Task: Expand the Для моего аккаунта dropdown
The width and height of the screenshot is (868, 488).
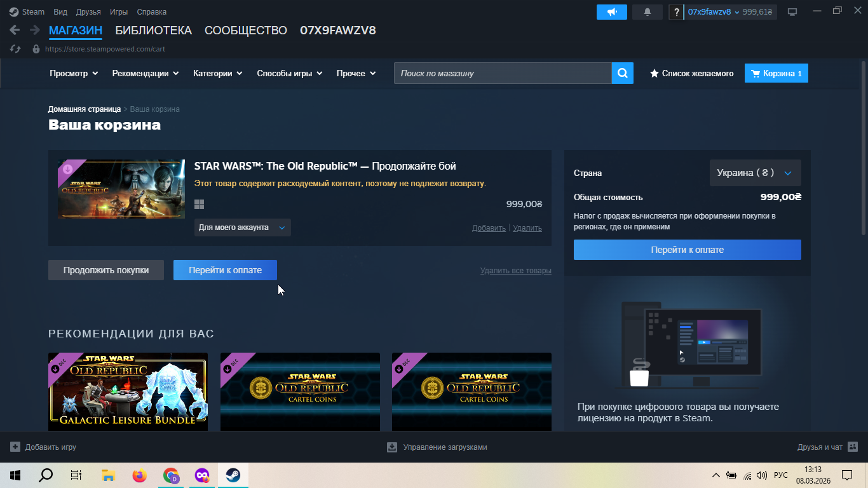Action: coord(243,227)
